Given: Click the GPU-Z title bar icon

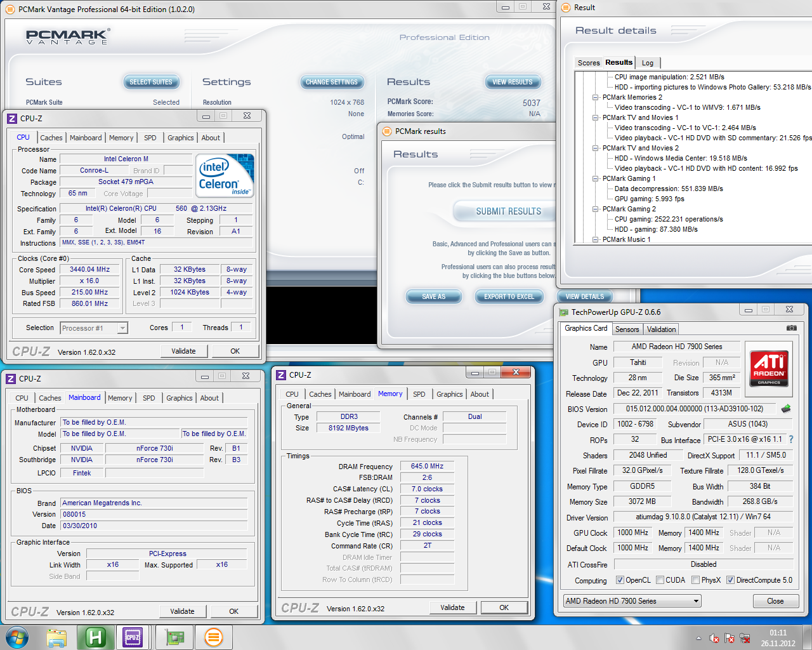Looking at the screenshot, I should pos(564,312).
